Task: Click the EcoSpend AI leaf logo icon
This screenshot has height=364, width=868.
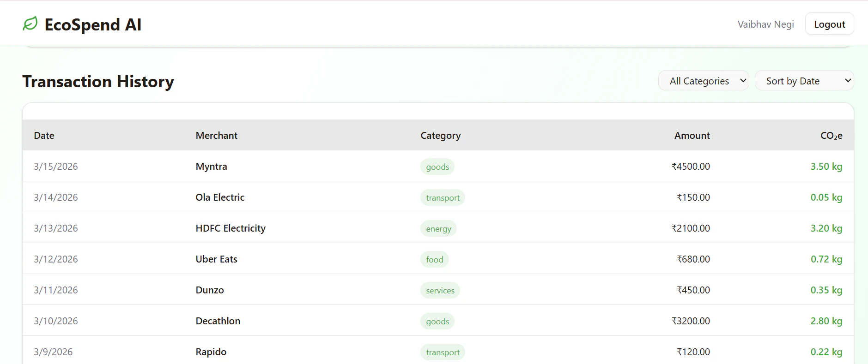Action: pos(30,24)
